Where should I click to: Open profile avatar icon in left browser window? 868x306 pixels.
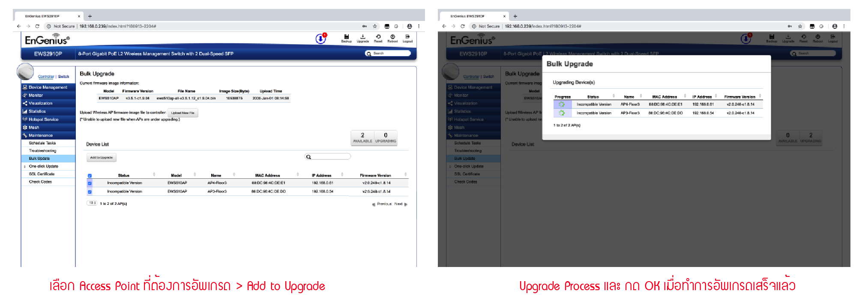click(x=410, y=26)
